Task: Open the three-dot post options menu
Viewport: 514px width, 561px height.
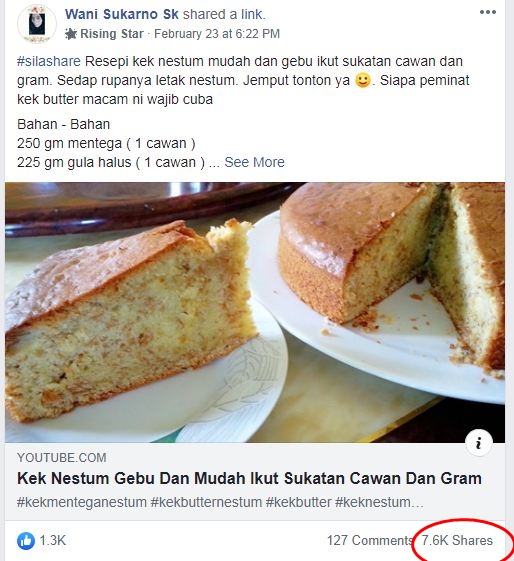Action: pos(488,12)
